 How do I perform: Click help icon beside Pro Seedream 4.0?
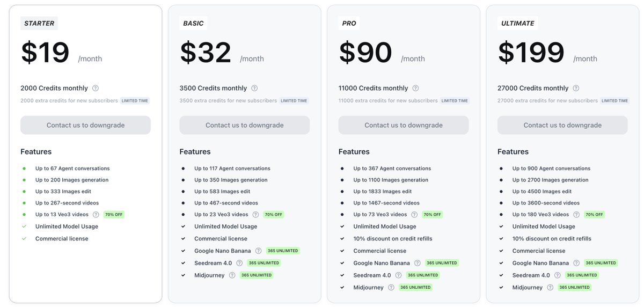tap(398, 275)
